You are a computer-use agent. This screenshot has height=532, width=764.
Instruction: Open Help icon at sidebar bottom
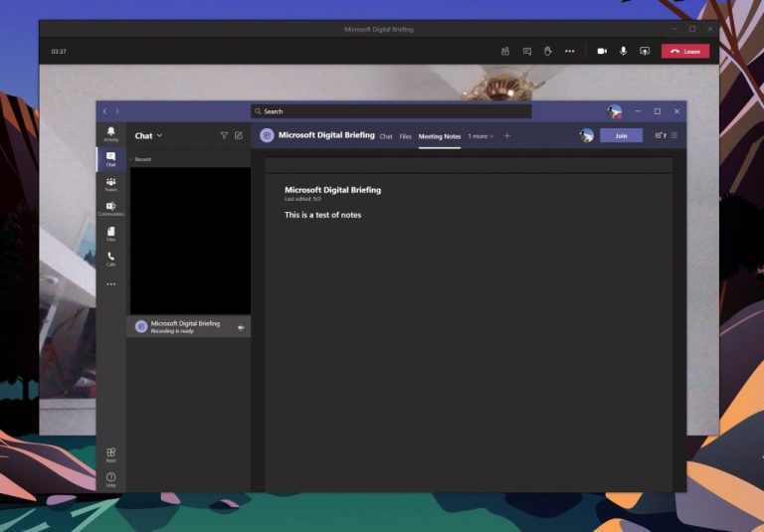111,480
